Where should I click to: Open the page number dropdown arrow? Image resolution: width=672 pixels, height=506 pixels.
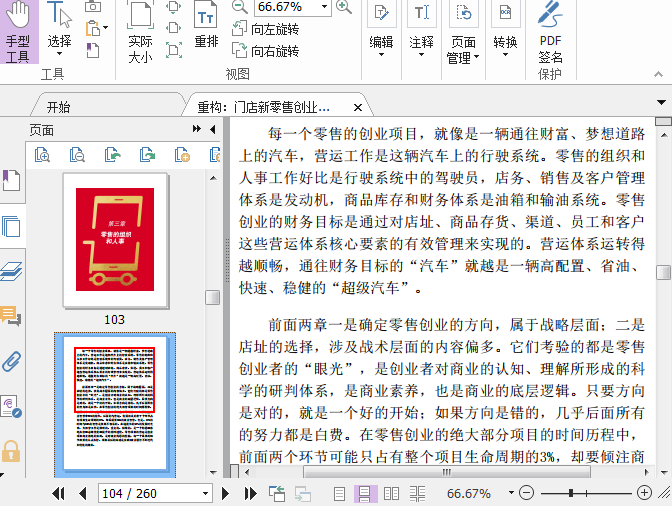click(206, 494)
